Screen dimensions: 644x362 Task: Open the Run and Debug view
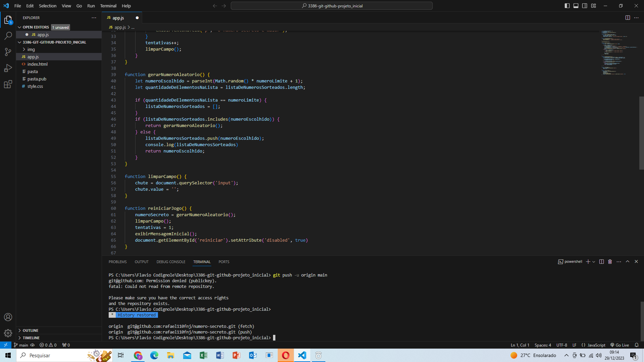tap(8, 68)
